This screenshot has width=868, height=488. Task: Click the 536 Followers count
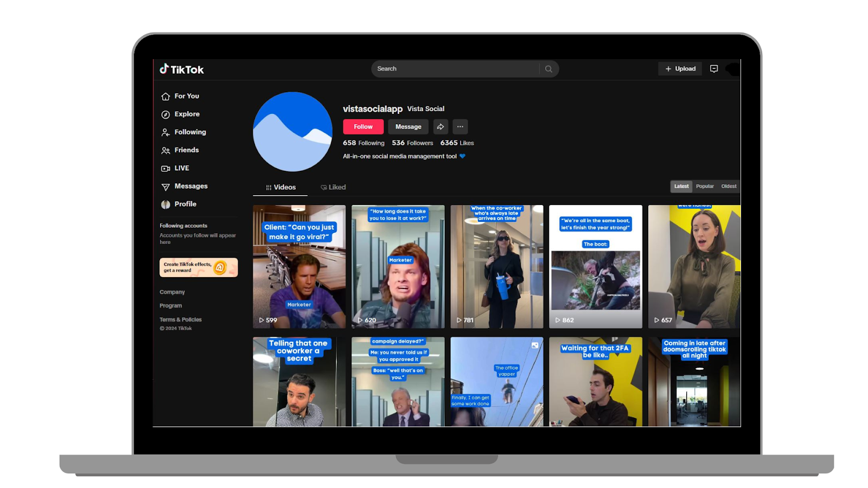412,143
